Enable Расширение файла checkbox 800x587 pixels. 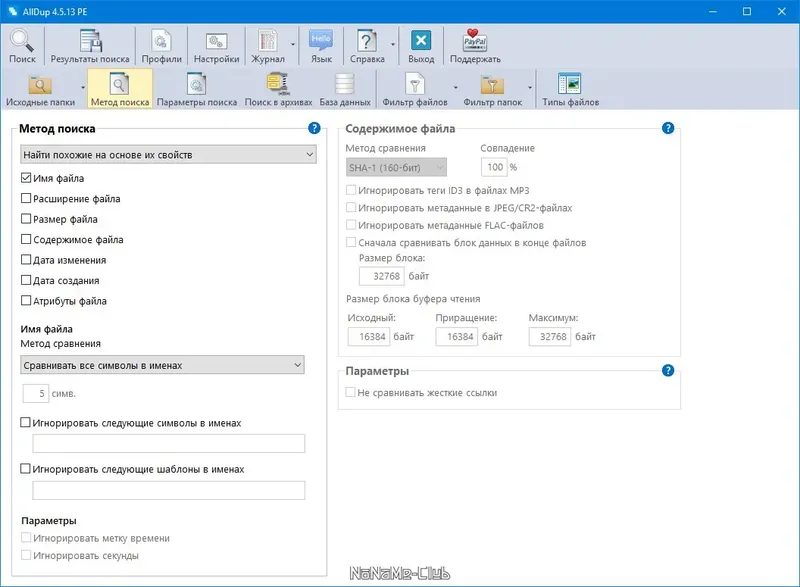[26, 198]
